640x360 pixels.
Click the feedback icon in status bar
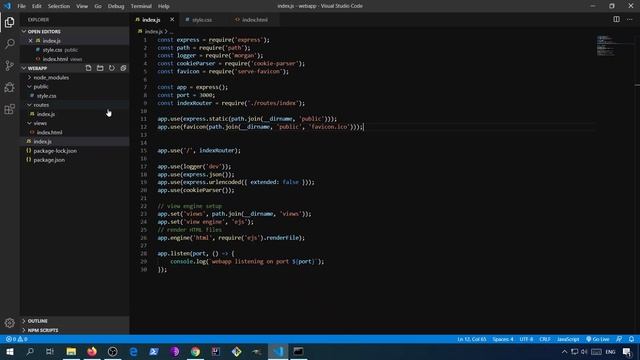click(x=619, y=339)
